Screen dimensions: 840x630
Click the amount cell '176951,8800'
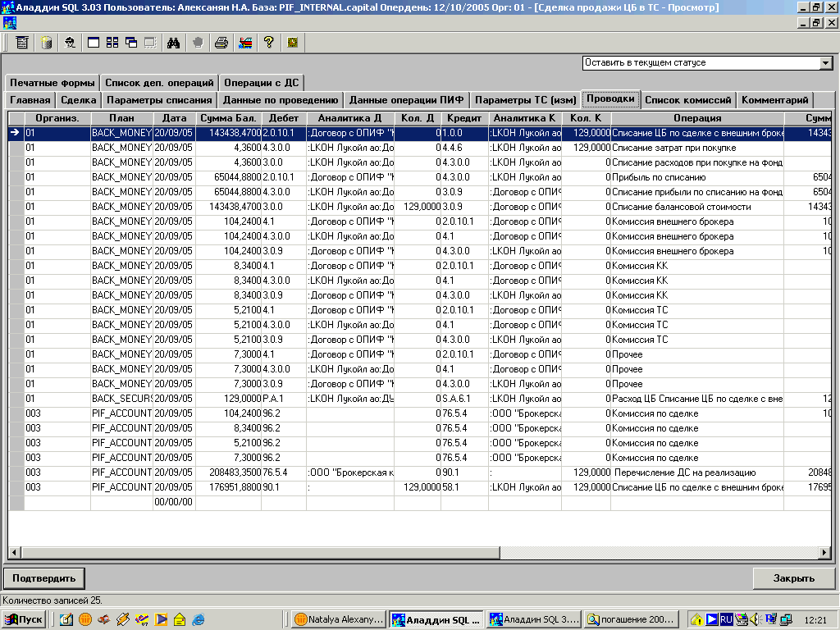coord(228,487)
